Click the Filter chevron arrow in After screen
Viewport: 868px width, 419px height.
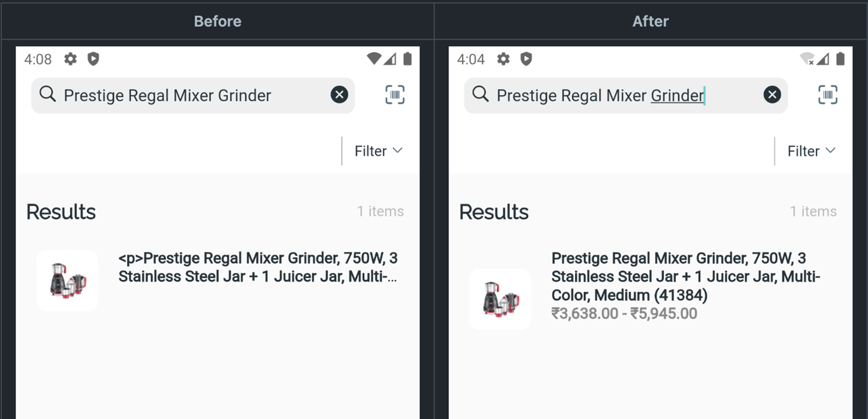point(831,150)
